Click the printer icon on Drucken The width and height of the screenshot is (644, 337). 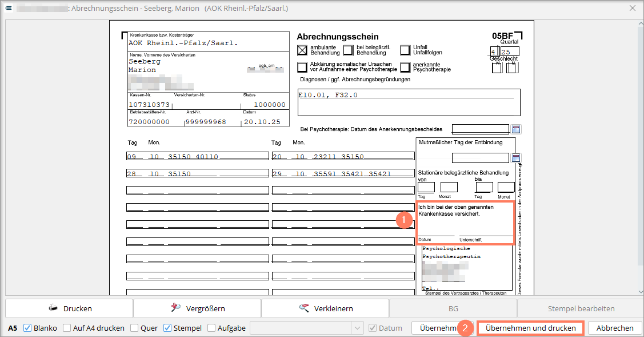coord(53,308)
